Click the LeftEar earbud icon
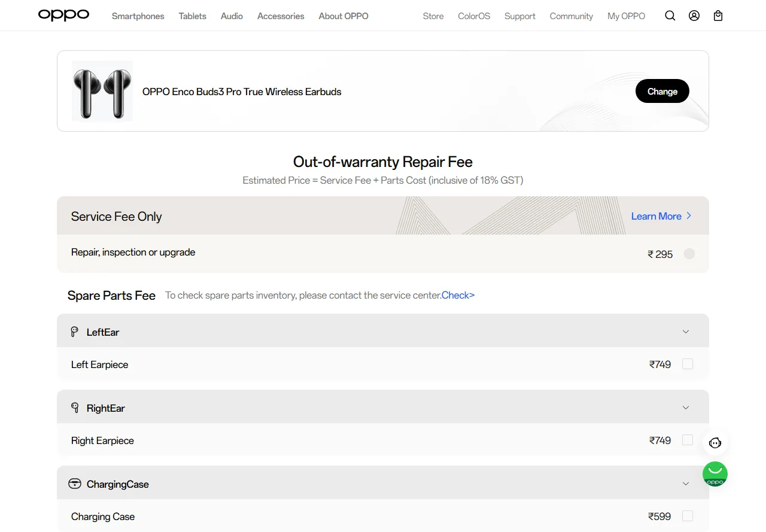 tap(75, 332)
